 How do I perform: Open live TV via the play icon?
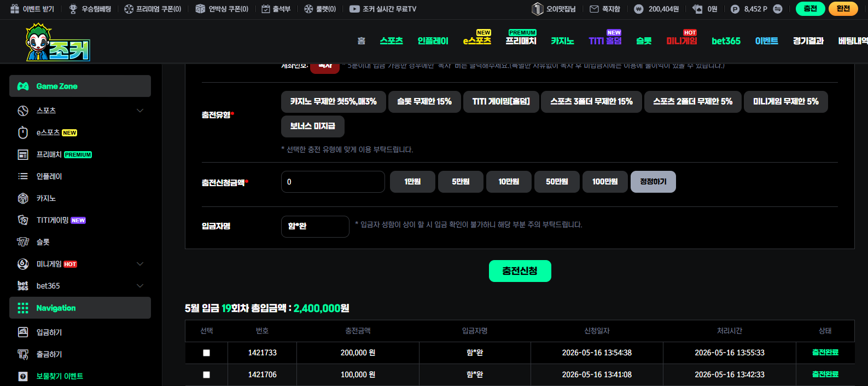(x=354, y=9)
